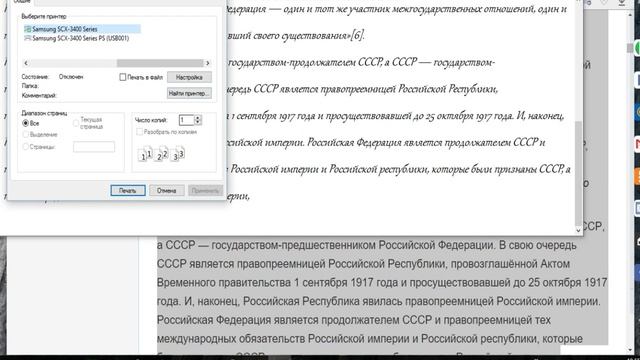Click the 'Найти принтер...' button
This screenshot has height=360, width=640.
point(189,93)
